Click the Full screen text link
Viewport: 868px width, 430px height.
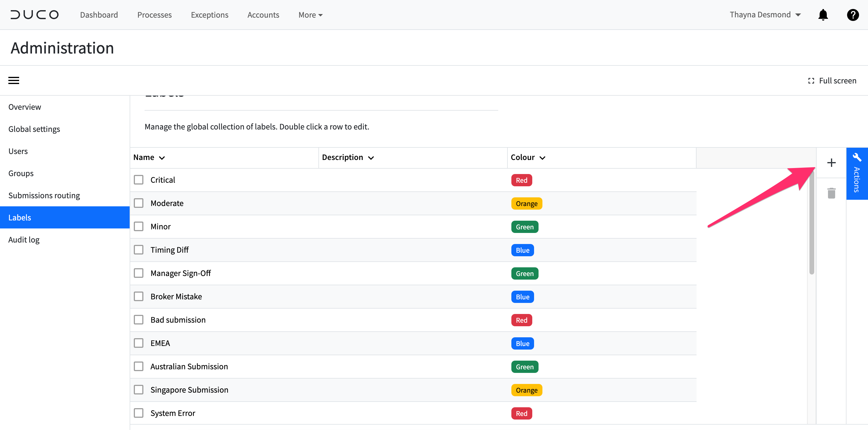click(837, 81)
